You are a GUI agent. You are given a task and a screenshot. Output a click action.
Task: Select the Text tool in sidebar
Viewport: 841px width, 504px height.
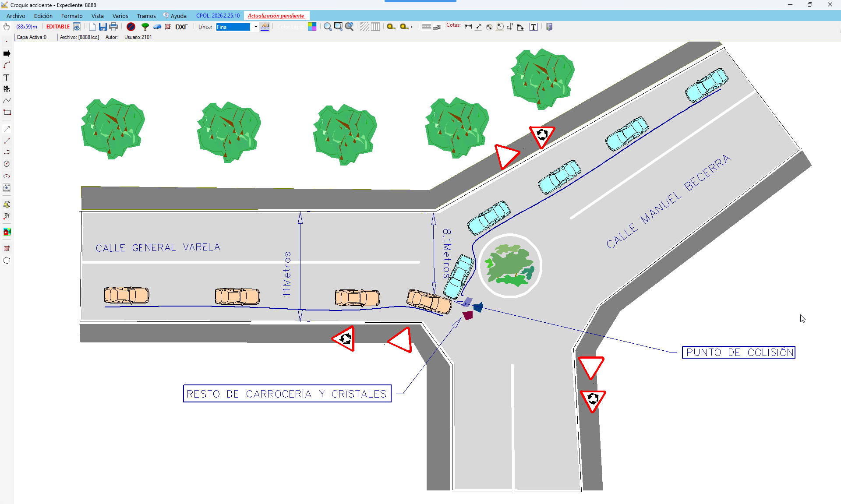click(x=7, y=78)
